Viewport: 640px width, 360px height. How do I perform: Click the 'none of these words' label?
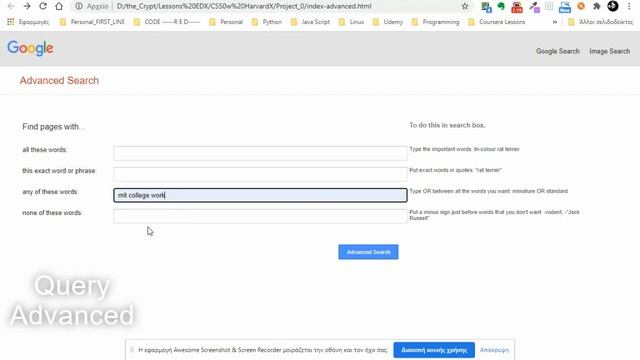(x=52, y=213)
